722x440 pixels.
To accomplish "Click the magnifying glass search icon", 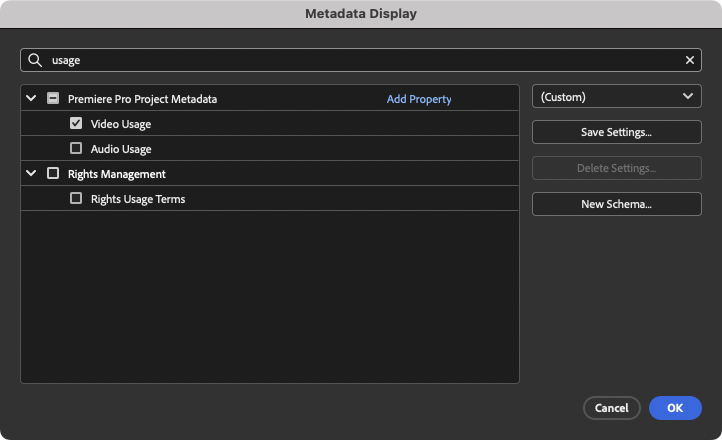I will 35,60.
